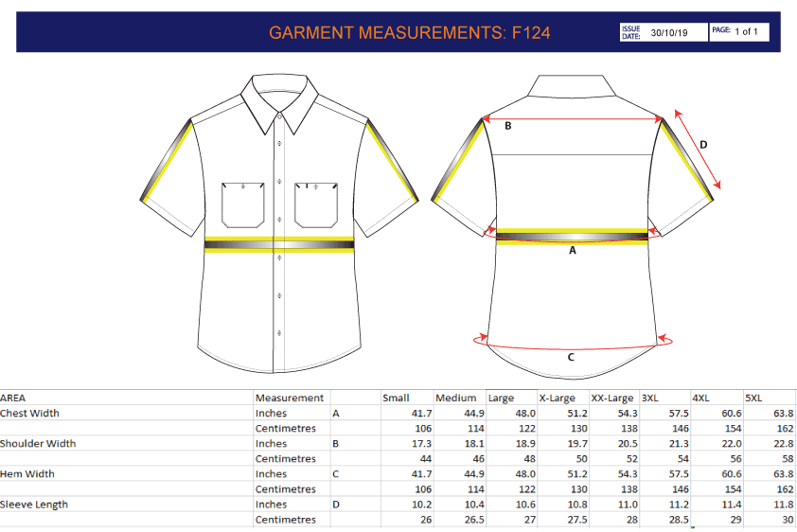Click Shoulder Width centimetres 5XL value 58
Viewport: 797px width, 532px height.
(788, 459)
